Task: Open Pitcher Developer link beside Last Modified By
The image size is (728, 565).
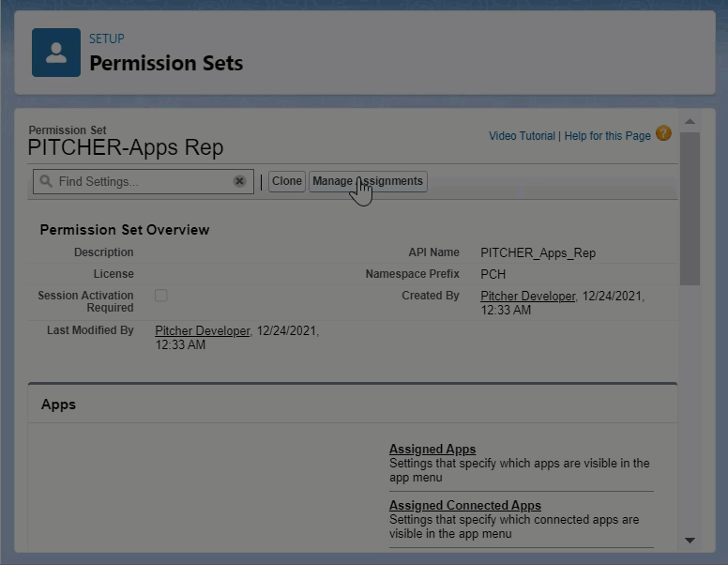Action: tap(202, 331)
